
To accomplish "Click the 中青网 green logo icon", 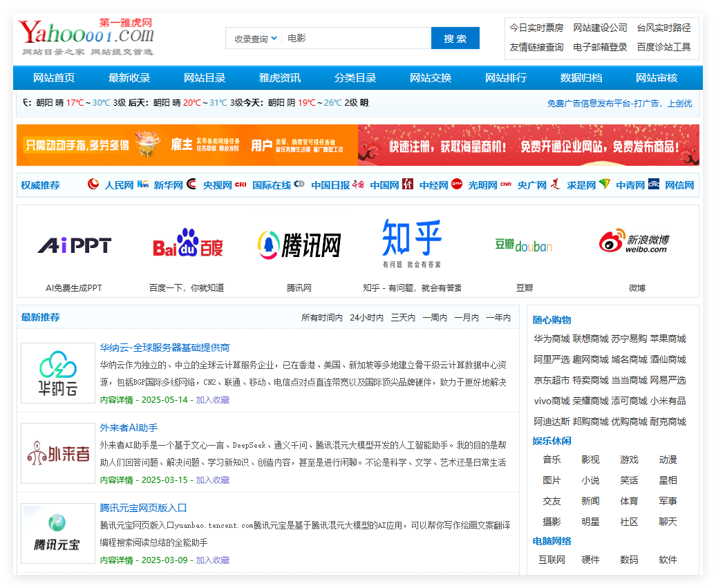I will pos(605,184).
